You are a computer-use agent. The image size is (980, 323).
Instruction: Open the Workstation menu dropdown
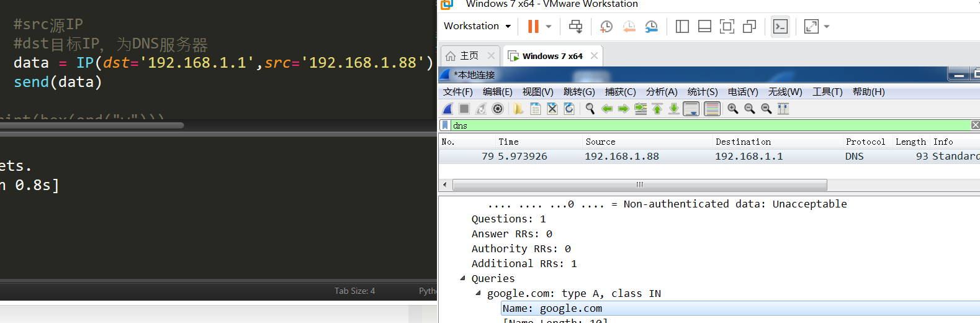coord(477,26)
